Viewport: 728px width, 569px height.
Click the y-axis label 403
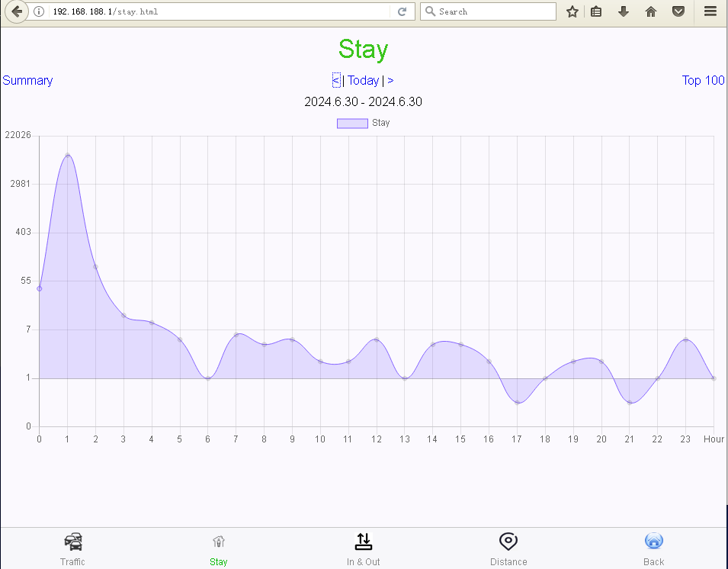(x=23, y=232)
